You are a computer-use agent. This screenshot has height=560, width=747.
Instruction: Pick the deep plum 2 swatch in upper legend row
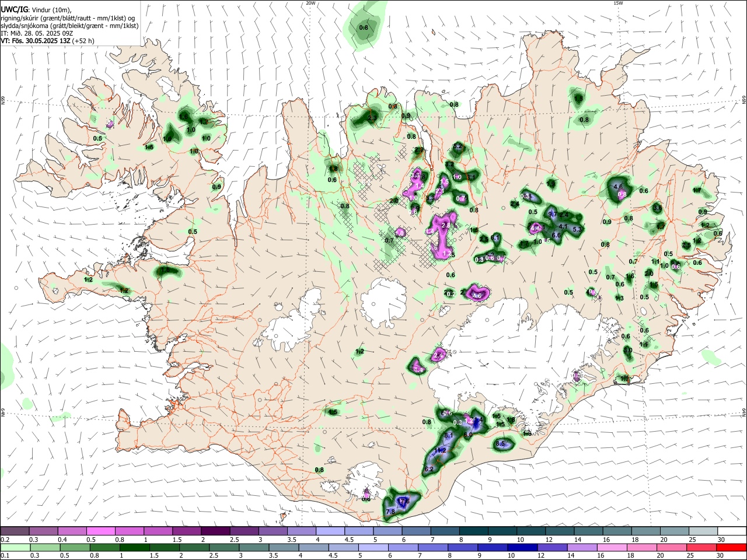coord(215,531)
